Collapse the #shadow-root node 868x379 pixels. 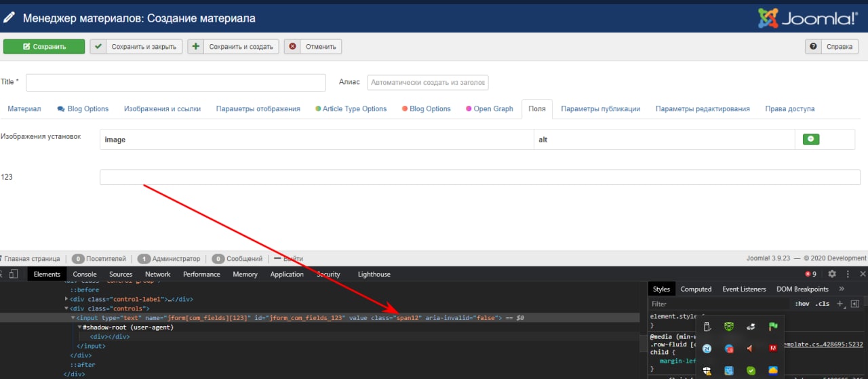click(x=79, y=327)
